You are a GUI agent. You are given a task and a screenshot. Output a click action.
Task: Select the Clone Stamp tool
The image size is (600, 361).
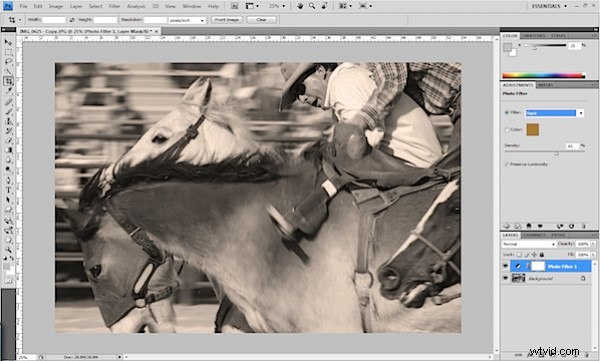click(x=8, y=121)
